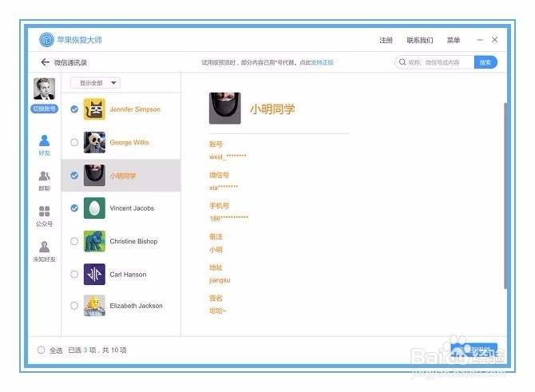The height and width of the screenshot is (392, 535).
Task: Uncheck Jennifer Simpson's checkbox
Action: click(74, 109)
